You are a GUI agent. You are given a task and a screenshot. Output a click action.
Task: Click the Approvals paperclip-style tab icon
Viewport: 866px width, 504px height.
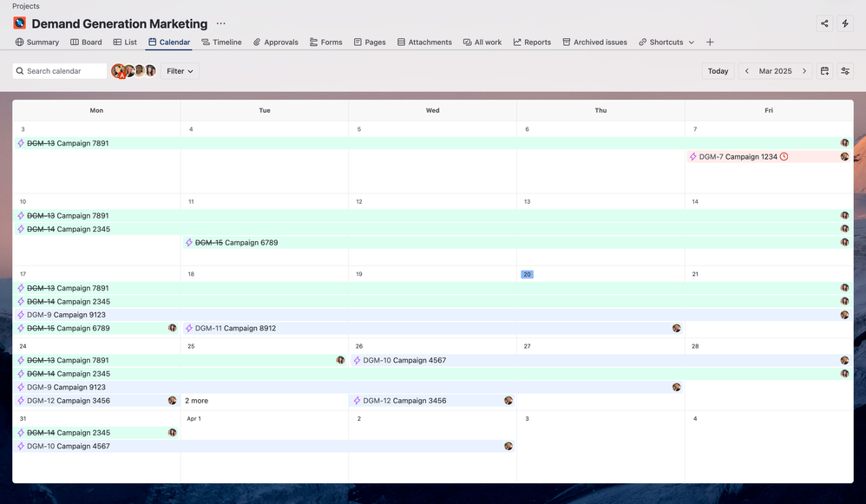click(255, 41)
